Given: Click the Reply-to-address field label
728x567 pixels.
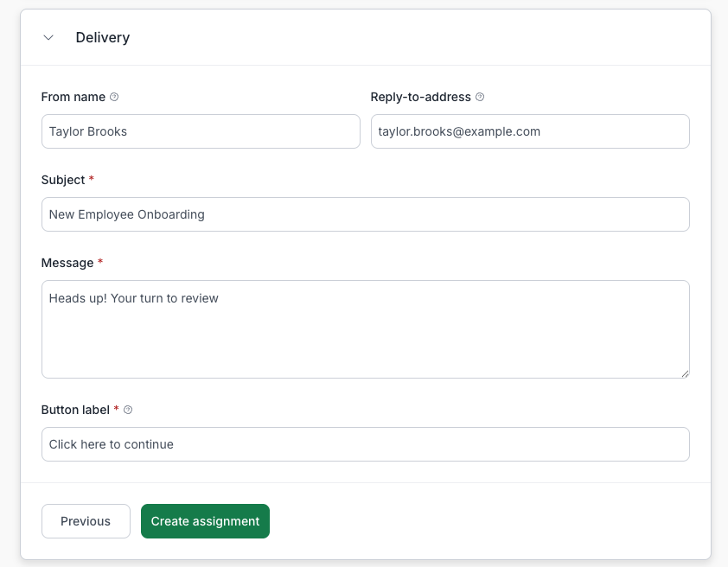Looking at the screenshot, I should [x=420, y=97].
